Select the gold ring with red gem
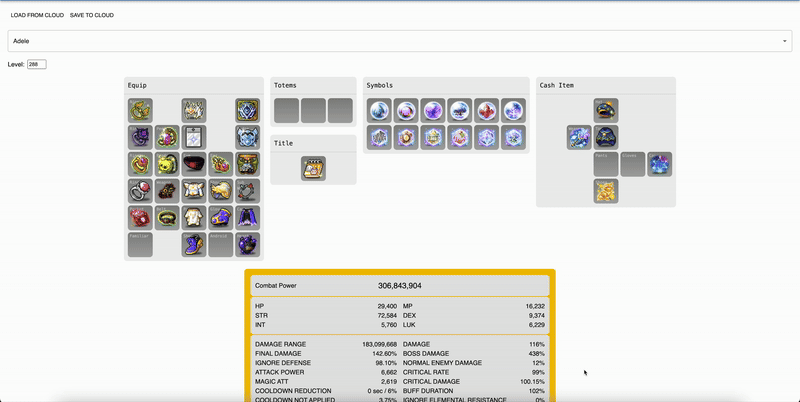This screenshot has height=402, width=800. tap(140, 164)
